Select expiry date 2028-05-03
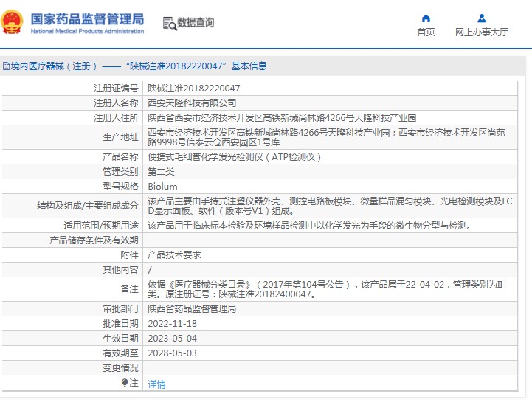The height and width of the screenshot is (402, 532). (173, 353)
